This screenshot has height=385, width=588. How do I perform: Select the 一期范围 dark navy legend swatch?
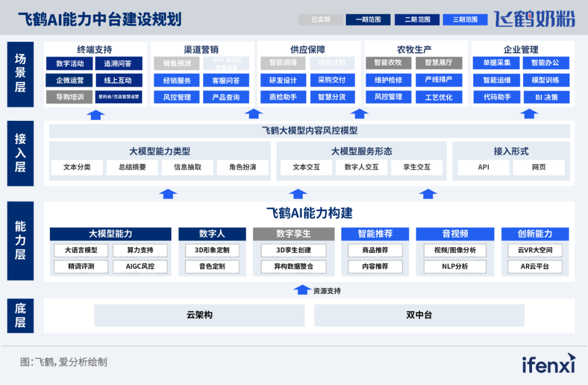coord(368,20)
